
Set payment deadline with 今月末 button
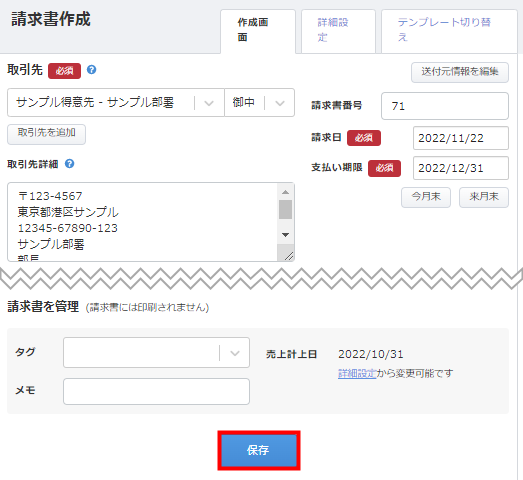[426, 197]
